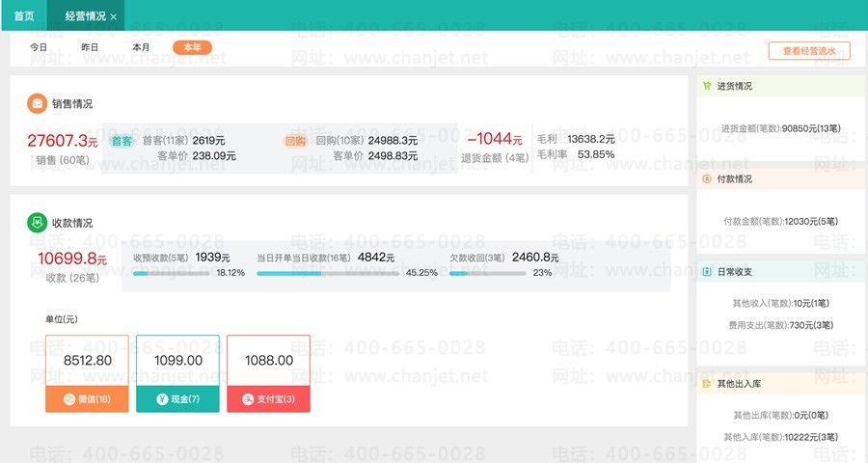Open the 首页 tab
Image resolution: width=868 pixels, height=463 pixels.
tap(24, 16)
